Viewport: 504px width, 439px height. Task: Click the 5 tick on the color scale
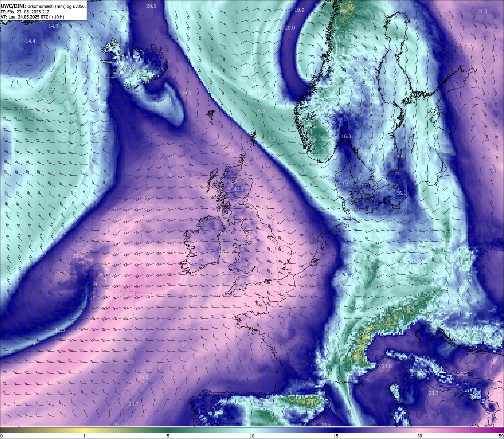click(168, 436)
